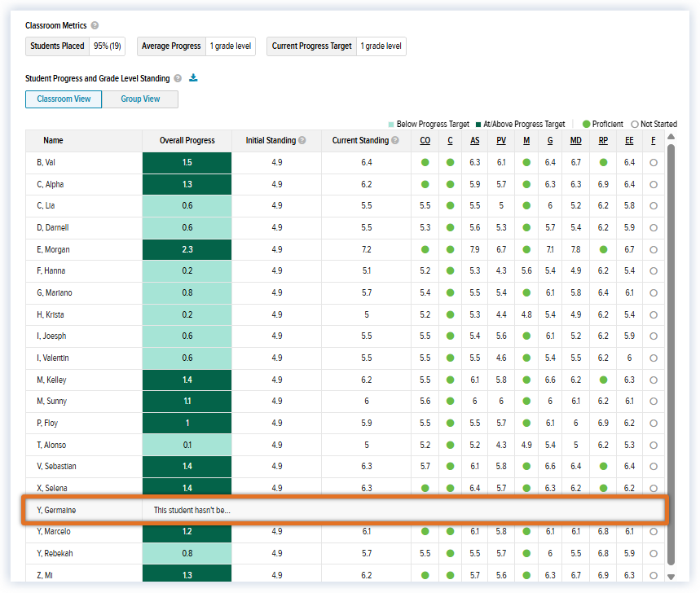Click the Overall Progress column header

(187, 141)
